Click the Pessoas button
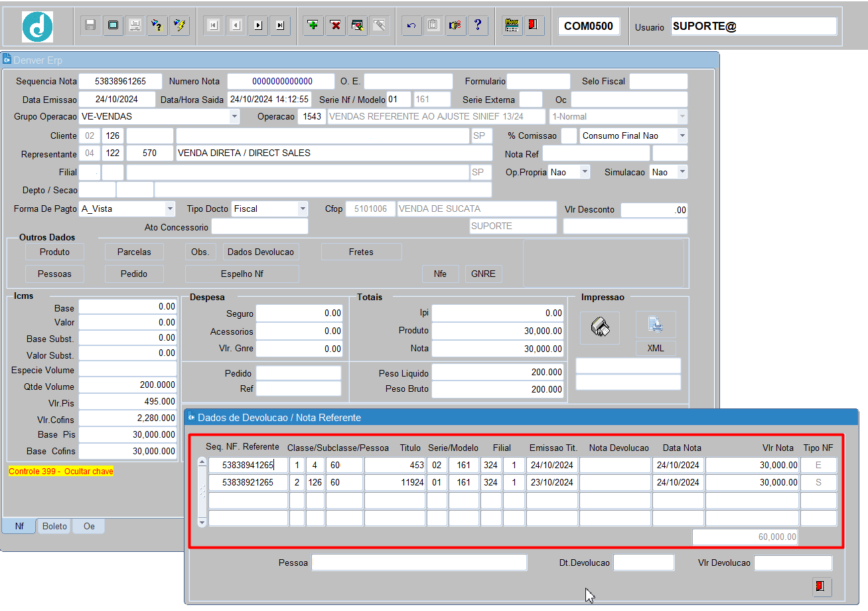 (x=54, y=274)
